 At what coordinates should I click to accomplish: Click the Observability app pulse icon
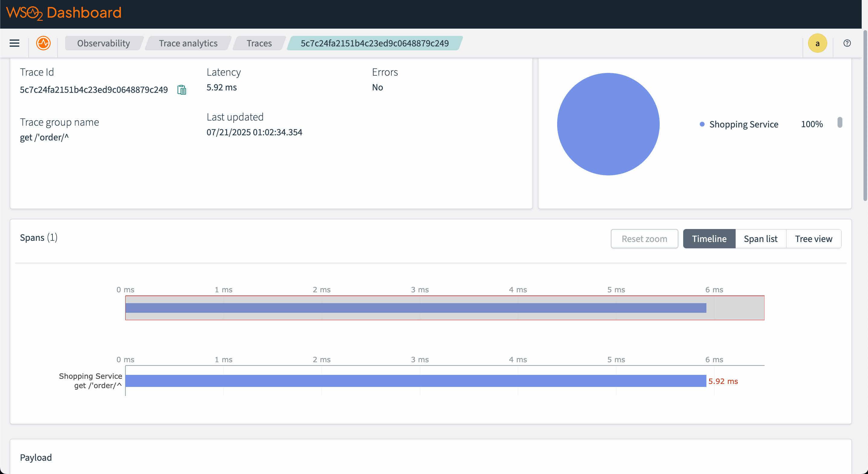43,43
